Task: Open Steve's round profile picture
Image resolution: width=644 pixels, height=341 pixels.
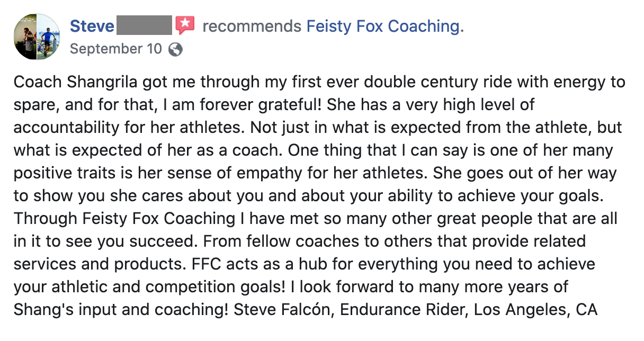Action: point(37,37)
